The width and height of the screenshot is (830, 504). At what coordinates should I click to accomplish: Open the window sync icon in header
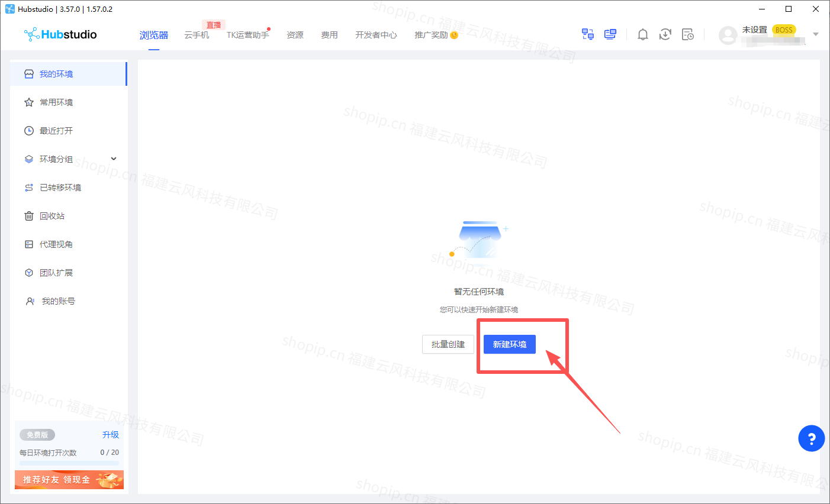point(588,34)
